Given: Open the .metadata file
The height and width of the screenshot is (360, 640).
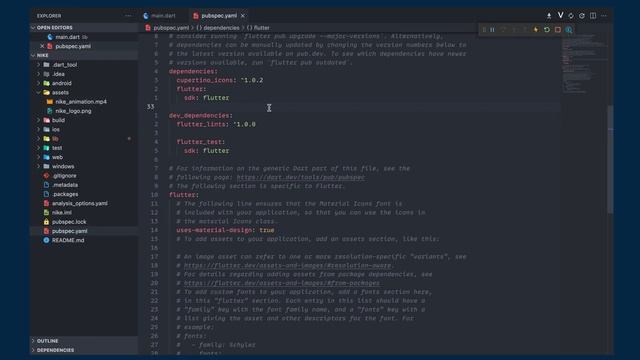Looking at the screenshot, I should click(65, 185).
